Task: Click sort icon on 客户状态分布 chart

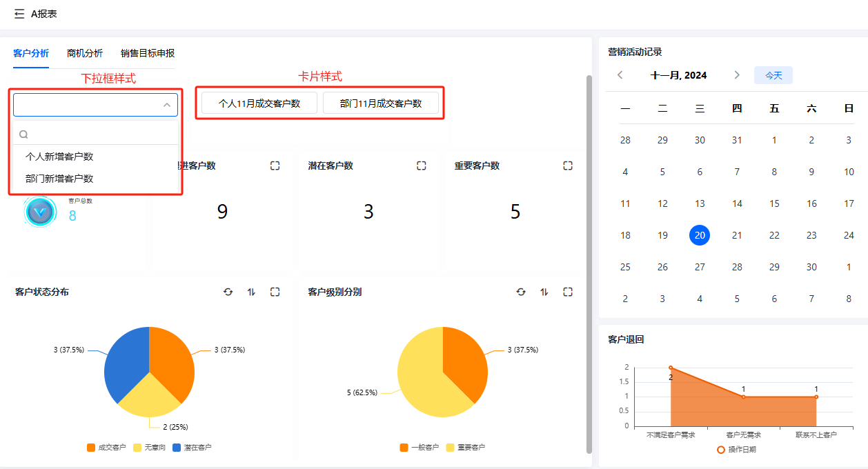Action: point(252,292)
